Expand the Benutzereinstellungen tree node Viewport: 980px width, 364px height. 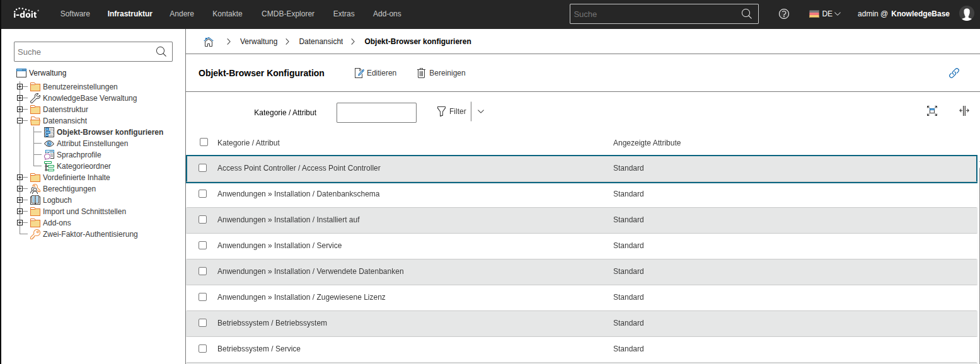(20, 87)
